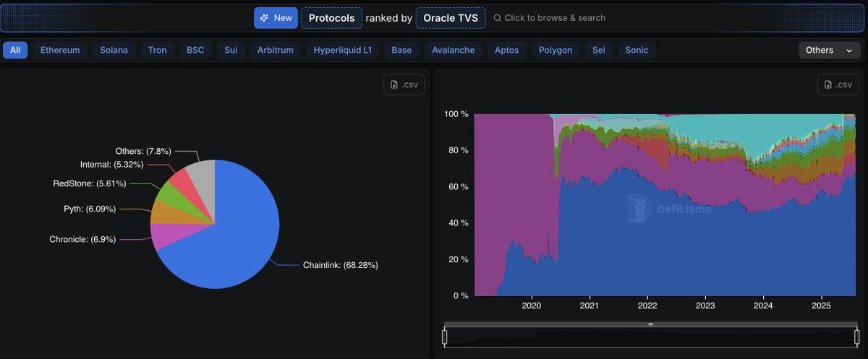Click the sparkle icon in New button

(264, 18)
